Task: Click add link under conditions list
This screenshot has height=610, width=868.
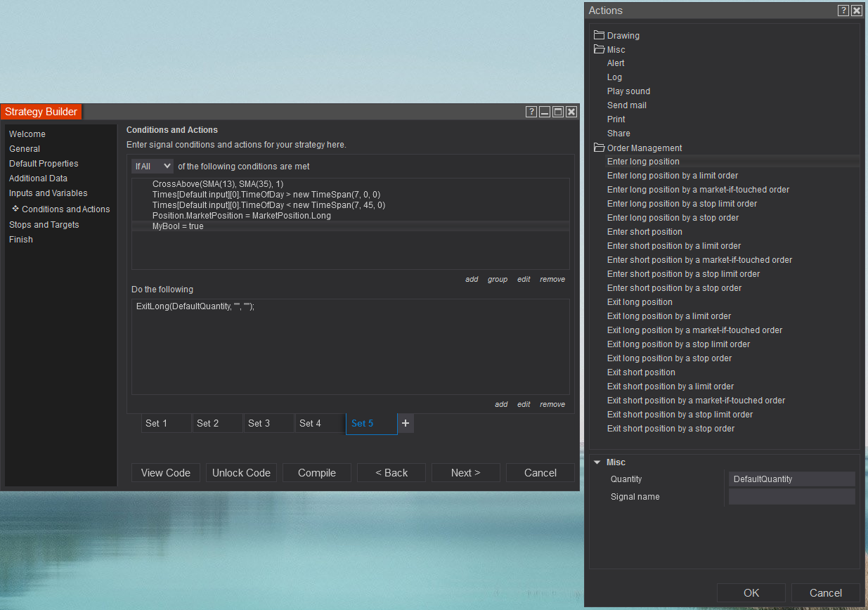Action: (472, 279)
